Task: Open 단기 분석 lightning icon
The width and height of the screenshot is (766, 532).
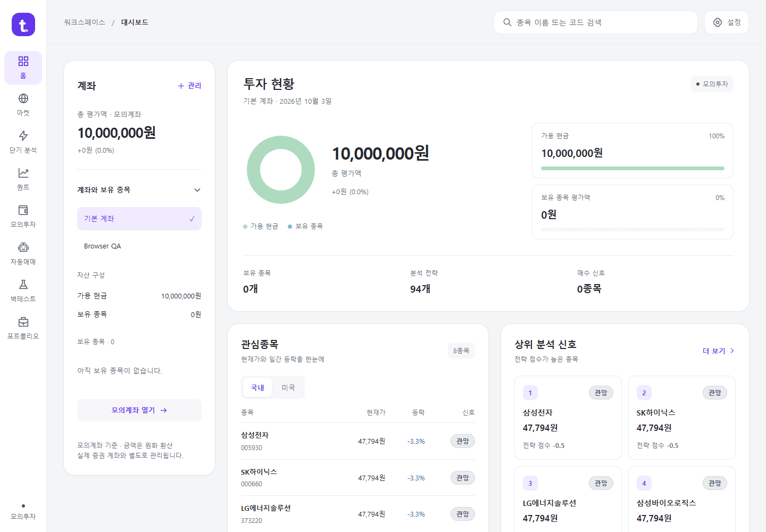Action: coord(23,136)
